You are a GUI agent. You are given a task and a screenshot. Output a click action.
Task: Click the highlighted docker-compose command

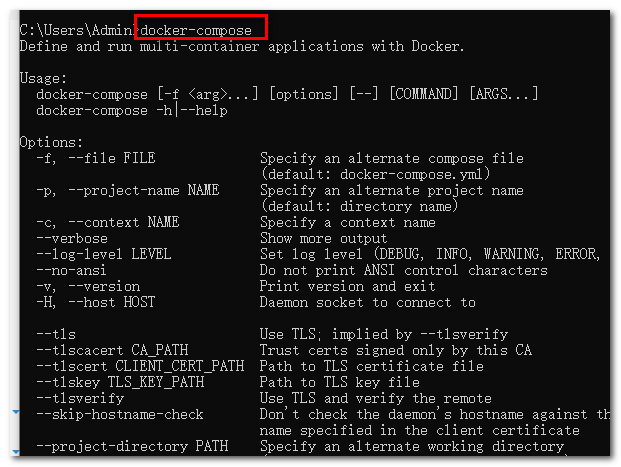click(x=196, y=30)
